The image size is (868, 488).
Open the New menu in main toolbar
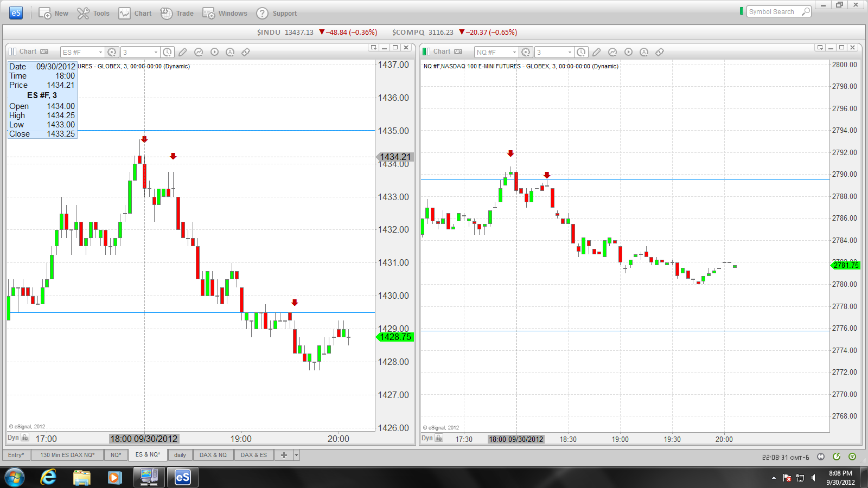[x=53, y=14]
